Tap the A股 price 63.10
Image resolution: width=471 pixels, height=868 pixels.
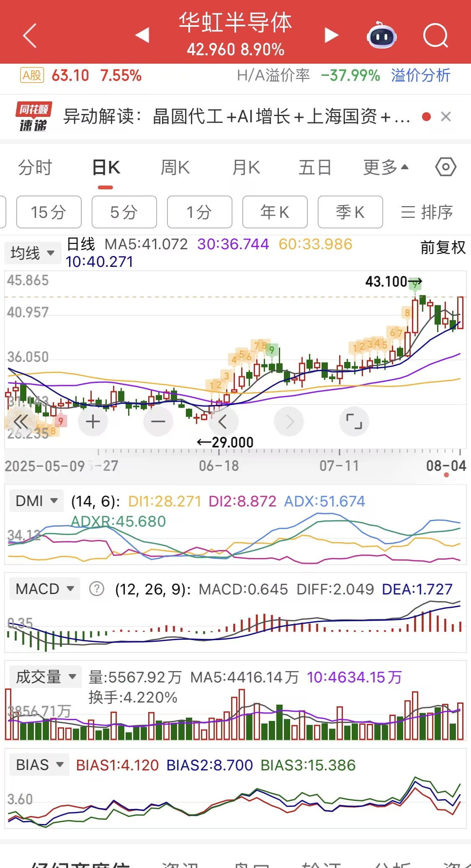70,75
